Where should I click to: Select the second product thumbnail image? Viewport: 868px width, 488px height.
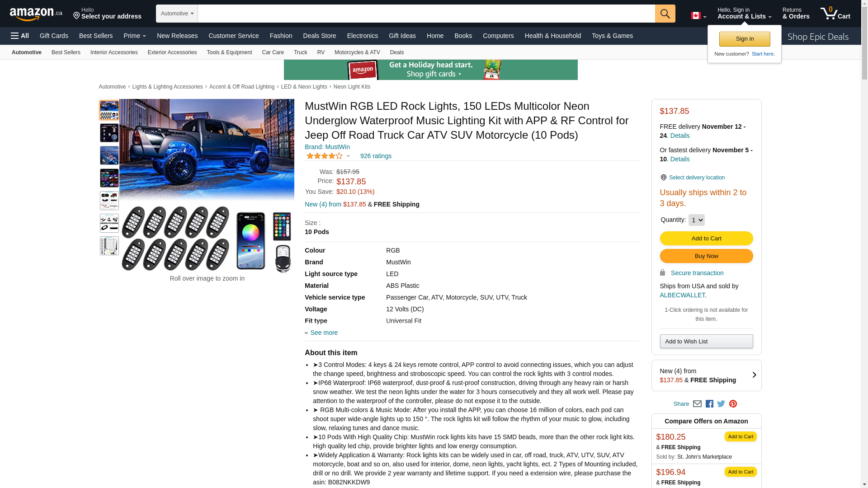point(109,133)
